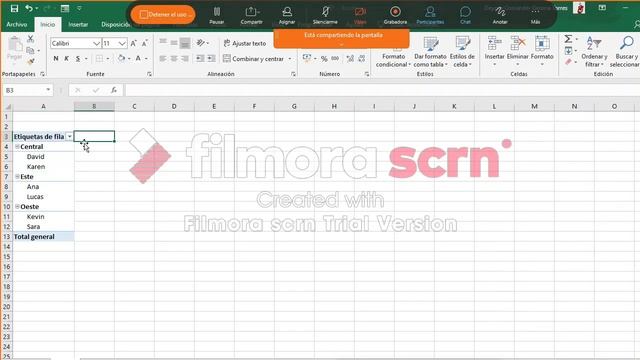
Task: Open the font size 11 dropdown
Action: (x=122, y=43)
